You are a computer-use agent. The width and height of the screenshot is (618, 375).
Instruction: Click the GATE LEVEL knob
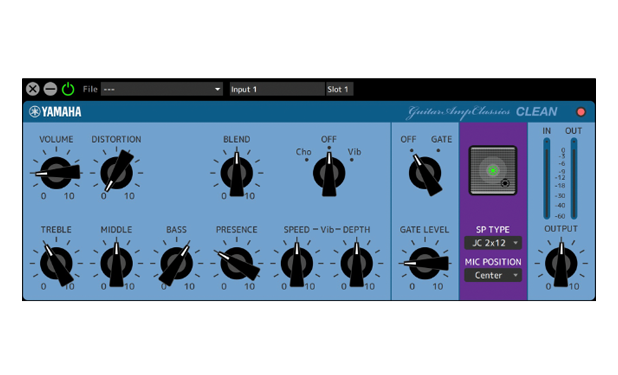click(425, 263)
